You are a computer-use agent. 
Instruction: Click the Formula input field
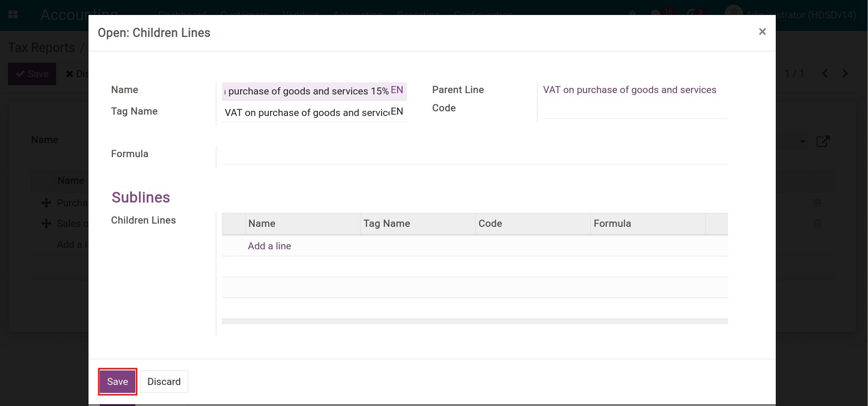pos(475,155)
